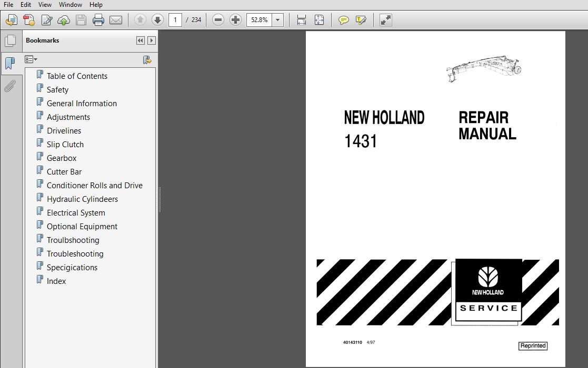Jump to the Adjustments bookmark
Screen dimensions: 588x368
68,117
